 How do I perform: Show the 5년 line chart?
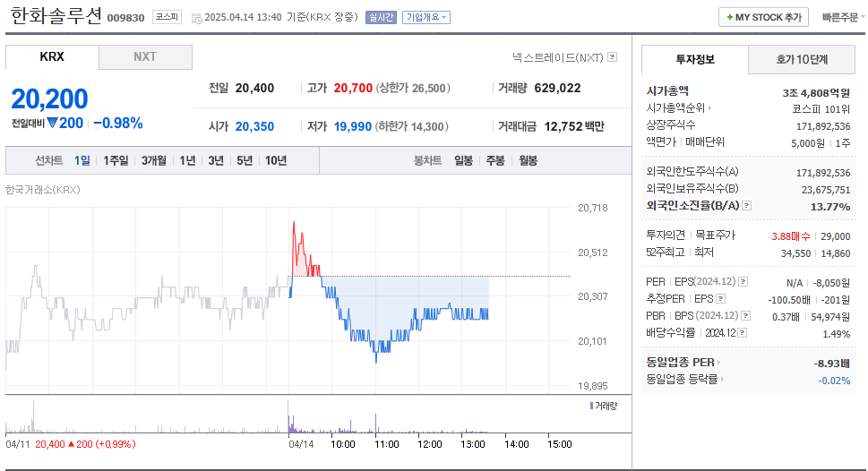click(245, 160)
